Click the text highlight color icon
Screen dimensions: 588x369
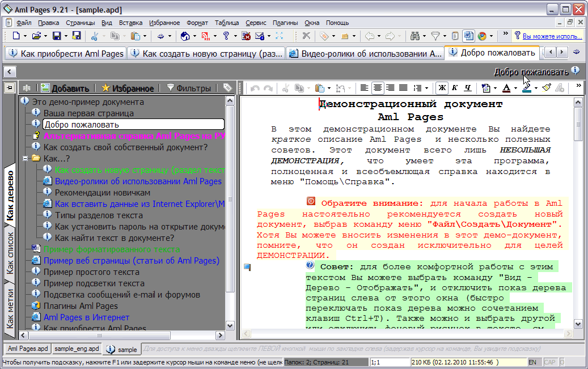point(527,88)
